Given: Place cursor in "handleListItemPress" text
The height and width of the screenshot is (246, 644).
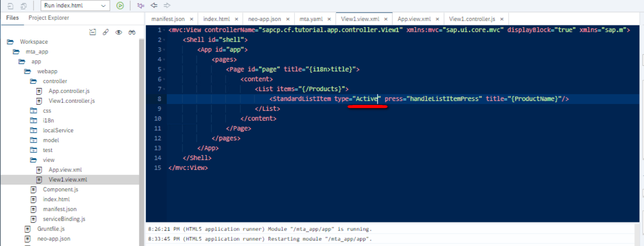Looking at the screenshot, I should 444,99.
